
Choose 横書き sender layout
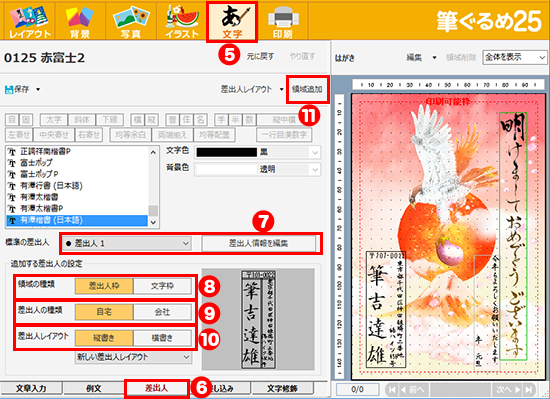click(x=162, y=338)
